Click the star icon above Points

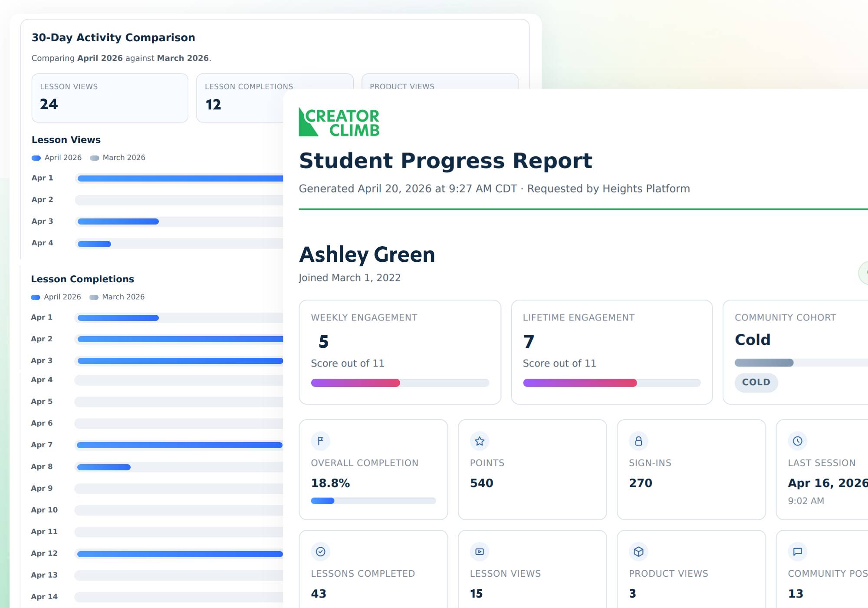tap(480, 441)
